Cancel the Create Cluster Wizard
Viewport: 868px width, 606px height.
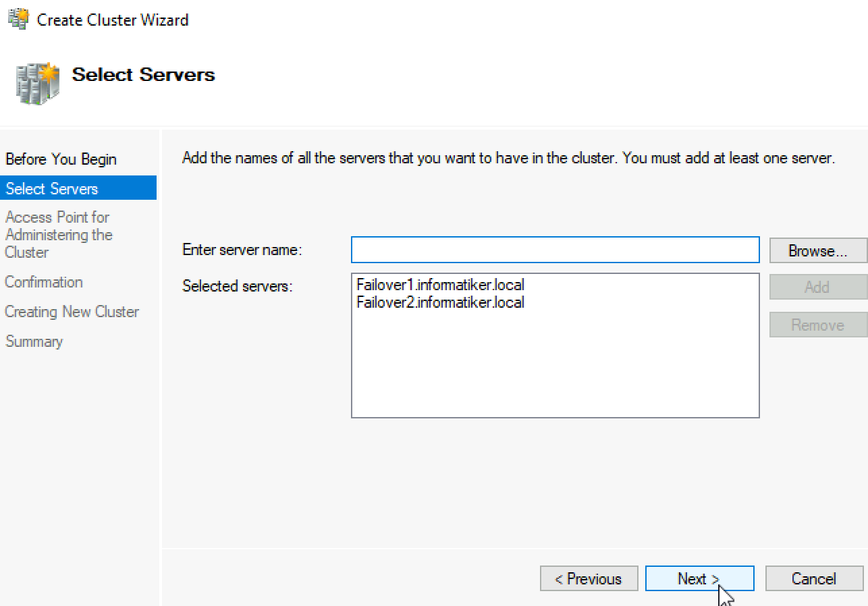click(814, 579)
